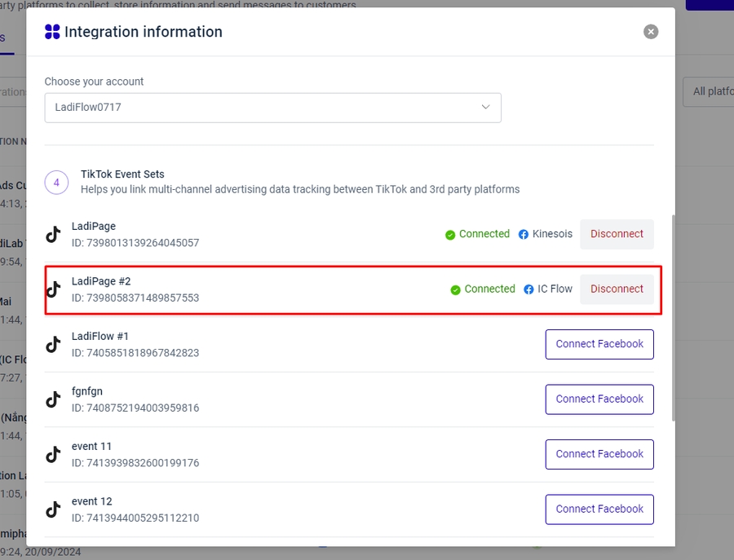
Task: Click the TikTok icon beside LadiFlow #1
Action: point(53,344)
